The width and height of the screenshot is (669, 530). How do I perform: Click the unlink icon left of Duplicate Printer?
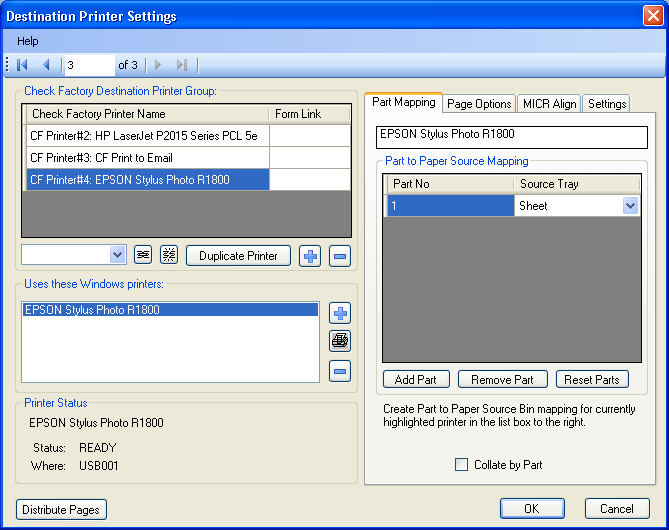pos(169,255)
